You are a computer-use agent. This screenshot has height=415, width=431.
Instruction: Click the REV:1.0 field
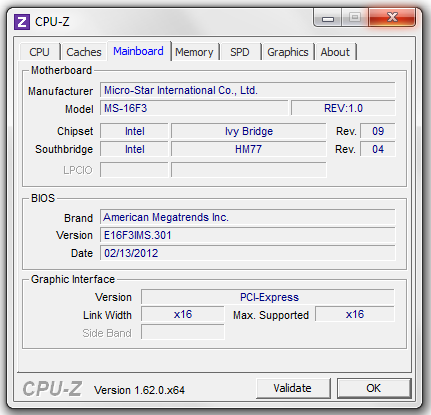(x=343, y=108)
